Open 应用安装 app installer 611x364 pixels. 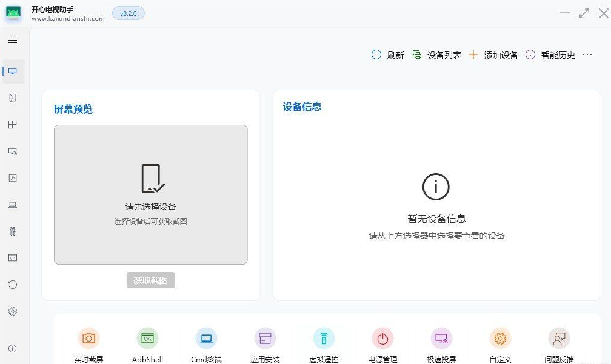[x=265, y=339]
